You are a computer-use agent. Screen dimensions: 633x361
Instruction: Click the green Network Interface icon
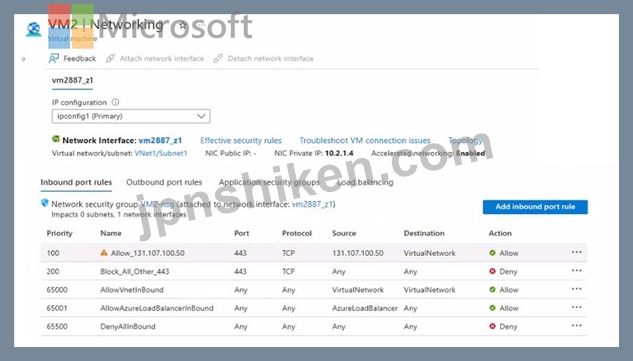tap(56, 139)
